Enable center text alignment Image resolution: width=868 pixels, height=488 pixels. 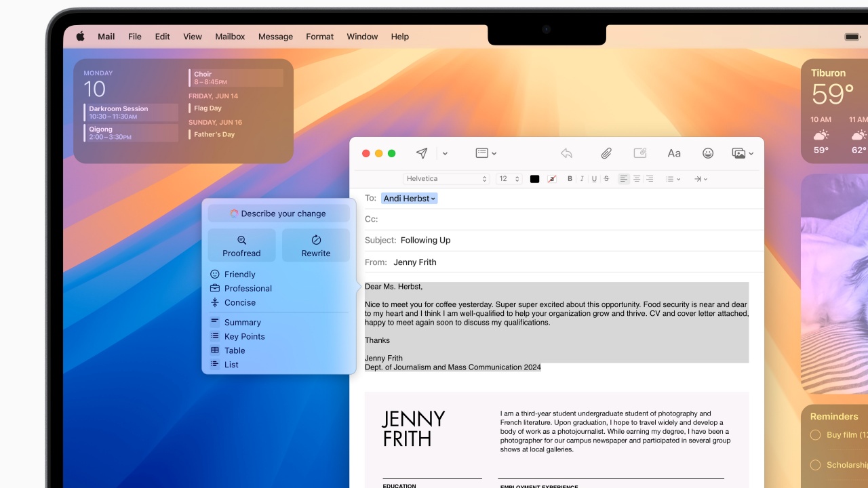click(x=636, y=178)
